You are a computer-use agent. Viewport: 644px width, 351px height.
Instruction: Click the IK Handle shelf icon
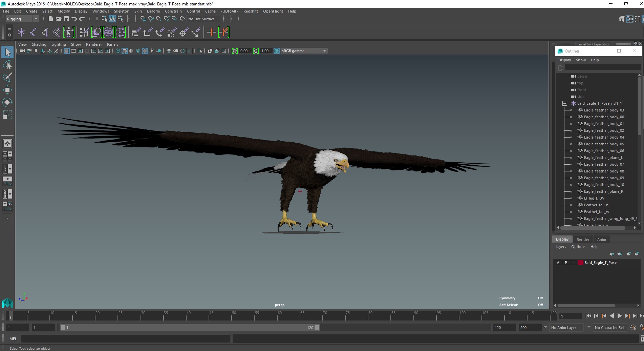point(45,33)
